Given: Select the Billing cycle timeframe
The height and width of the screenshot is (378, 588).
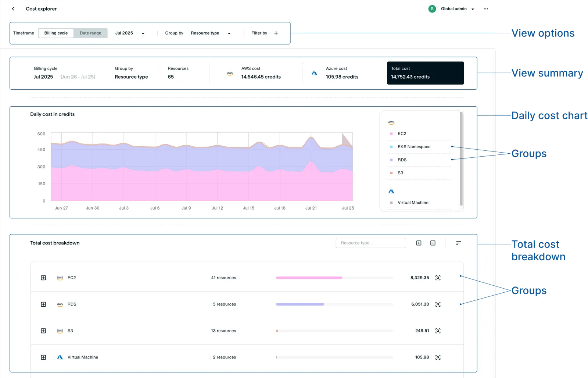Looking at the screenshot, I should point(56,33).
